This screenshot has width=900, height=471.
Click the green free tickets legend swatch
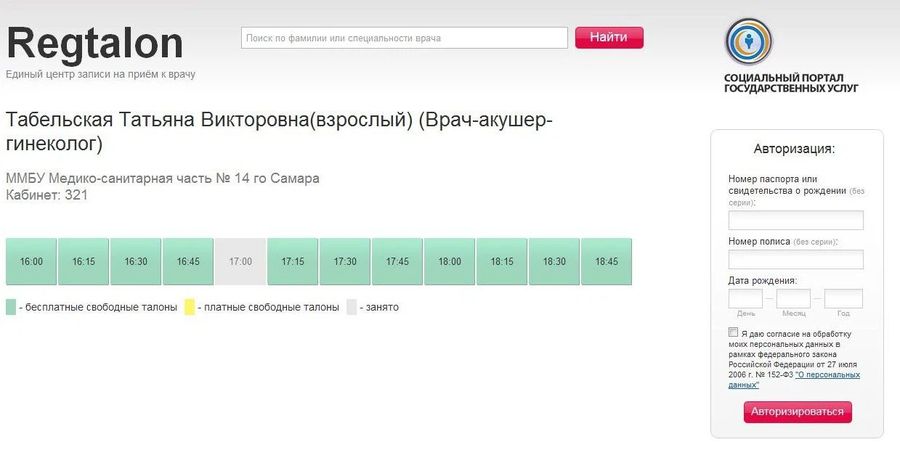click(11, 307)
